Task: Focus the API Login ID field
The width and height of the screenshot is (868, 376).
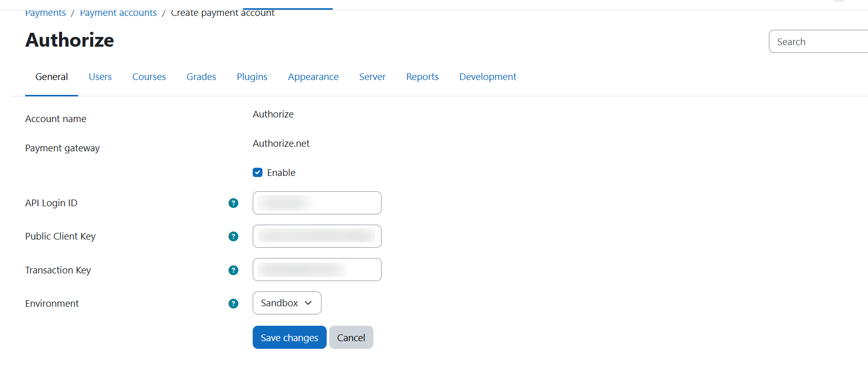Action: 317,203
